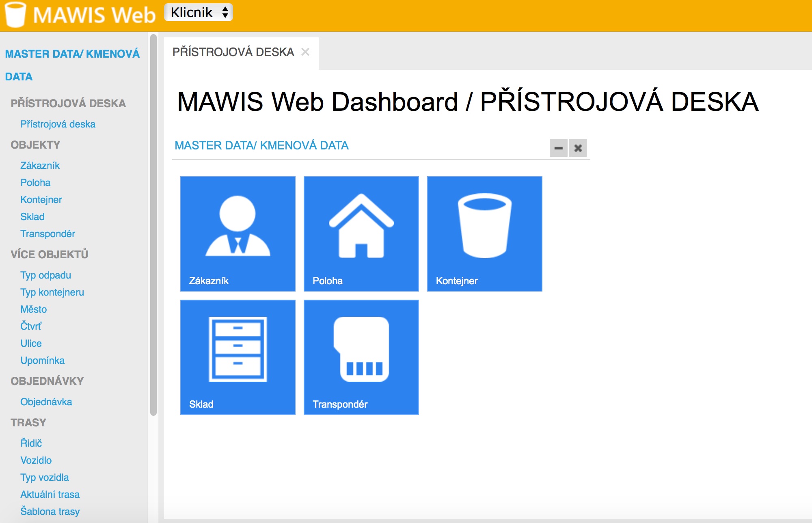Open the Čtvrť link
Viewport: 812px width, 523px height.
(31, 326)
